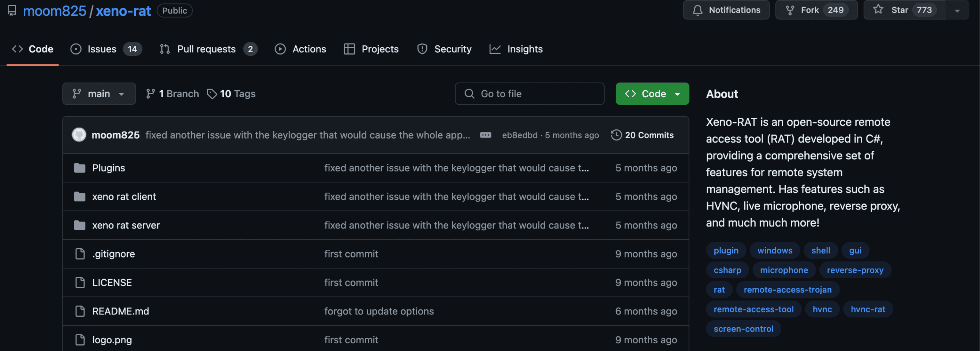The image size is (980, 351).
Task: Open the shell topic tag
Action: [x=820, y=250]
